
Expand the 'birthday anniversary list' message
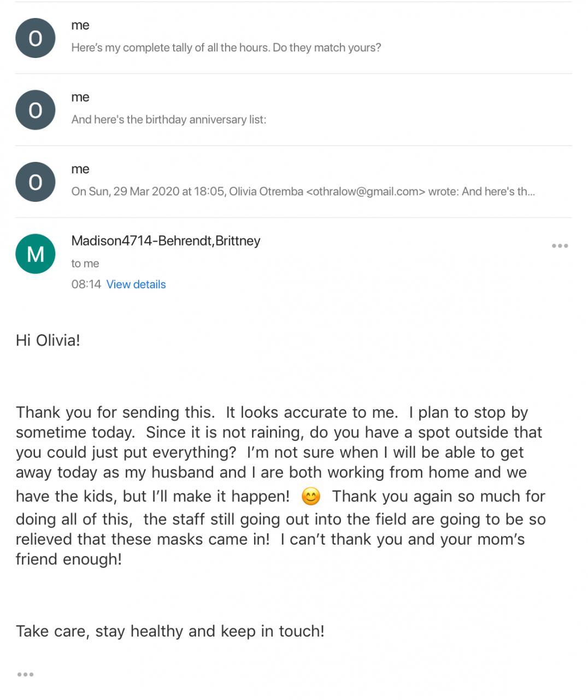tap(168, 119)
